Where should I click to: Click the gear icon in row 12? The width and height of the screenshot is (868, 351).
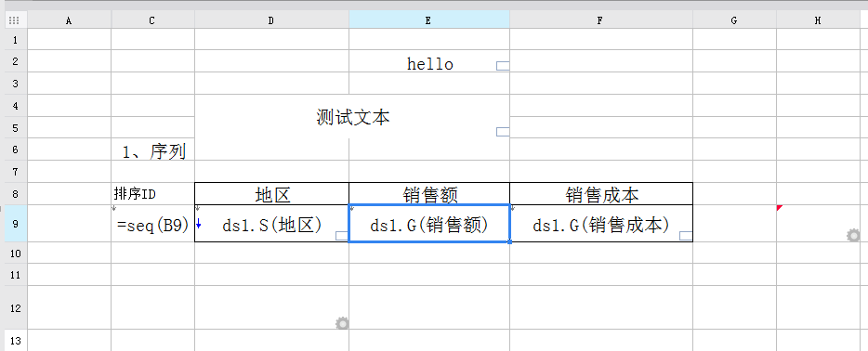click(343, 323)
